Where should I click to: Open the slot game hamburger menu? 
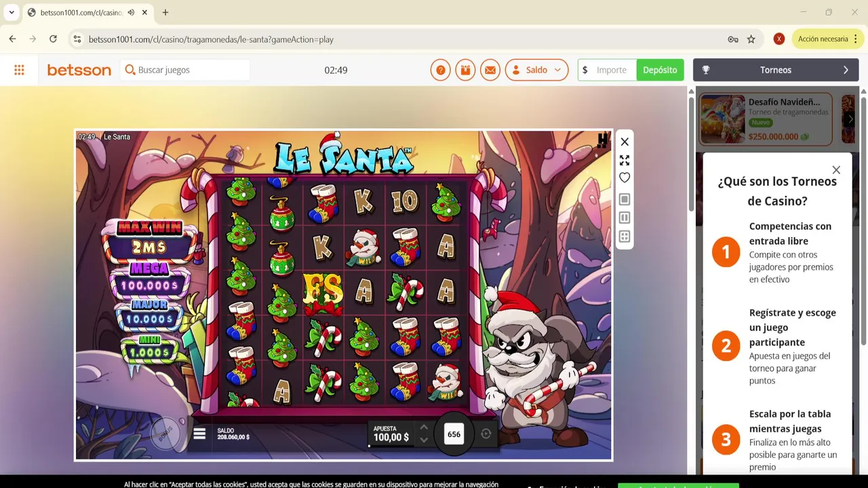199,434
